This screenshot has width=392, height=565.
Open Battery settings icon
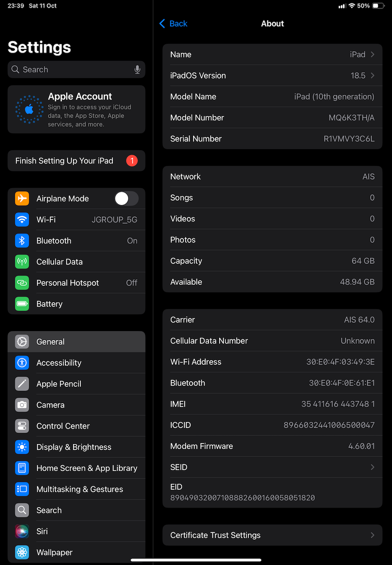22,304
